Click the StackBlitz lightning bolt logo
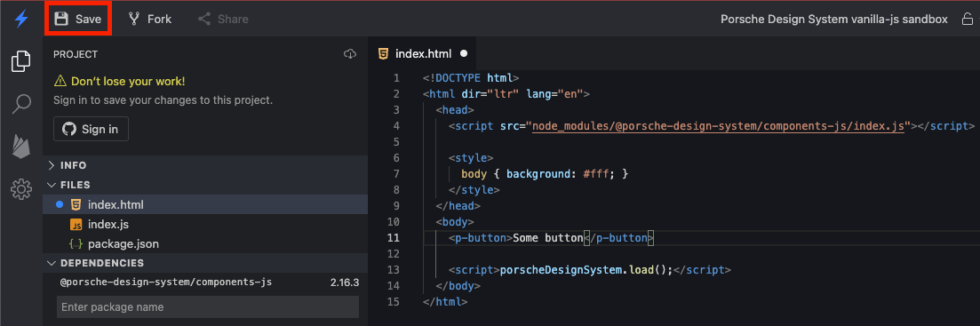Image resolution: width=980 pixels, height=326 pixels. (x=21, y=19)
